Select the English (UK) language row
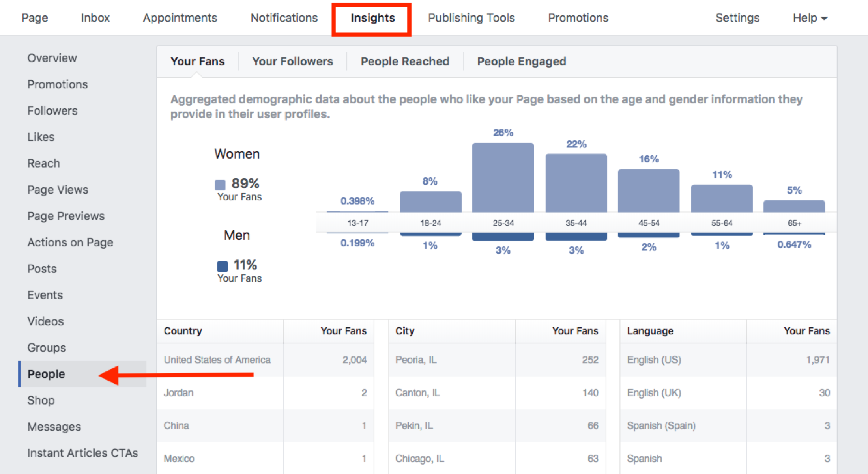The width and height of the screenshot is (868, 474). point(728,393)
